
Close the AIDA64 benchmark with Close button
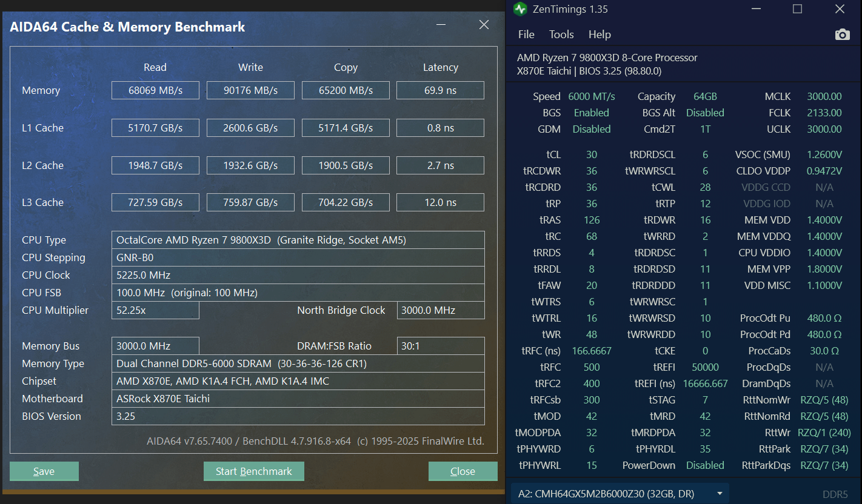pos(463,471)
